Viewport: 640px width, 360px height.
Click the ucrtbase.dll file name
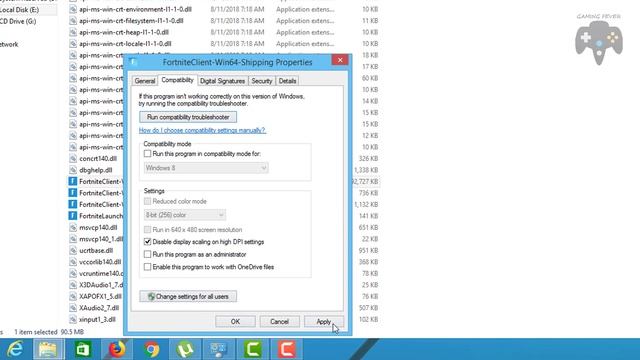point(96,250)
